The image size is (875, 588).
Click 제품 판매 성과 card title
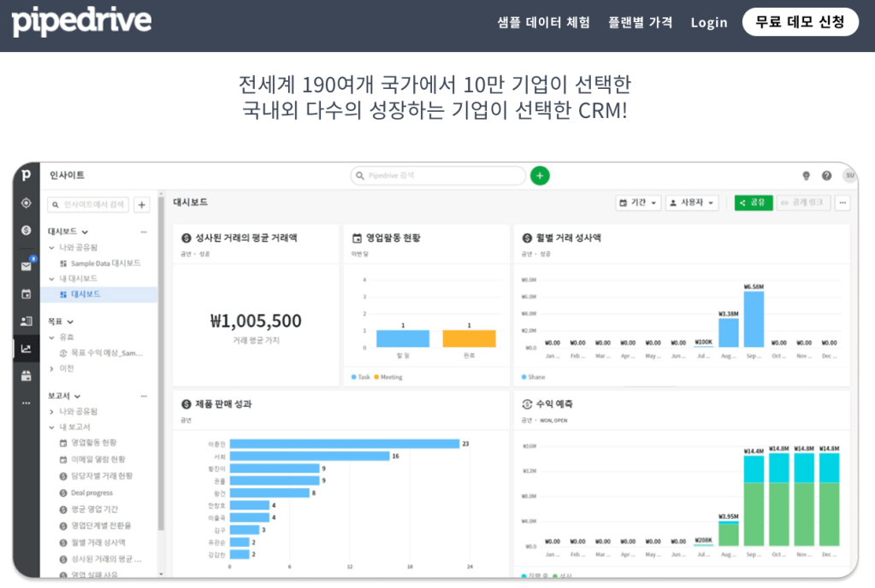(223, 404)
